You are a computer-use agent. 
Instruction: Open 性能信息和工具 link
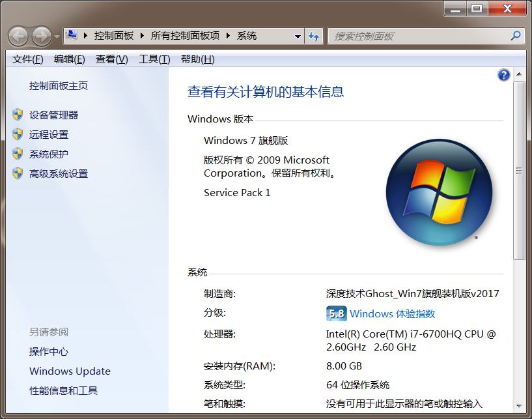pyautogui.click(x=63, y=390)
